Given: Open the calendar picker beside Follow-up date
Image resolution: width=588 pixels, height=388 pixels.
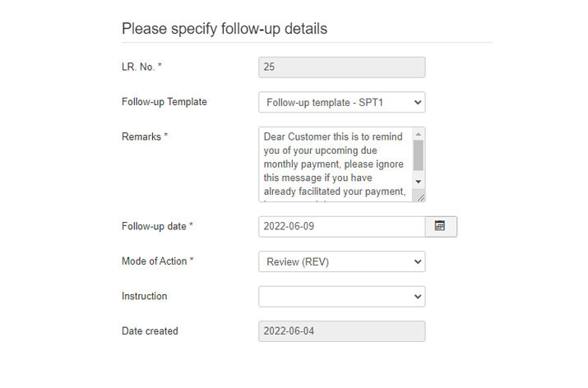Looking at the screenshot, I should (441, 226).
